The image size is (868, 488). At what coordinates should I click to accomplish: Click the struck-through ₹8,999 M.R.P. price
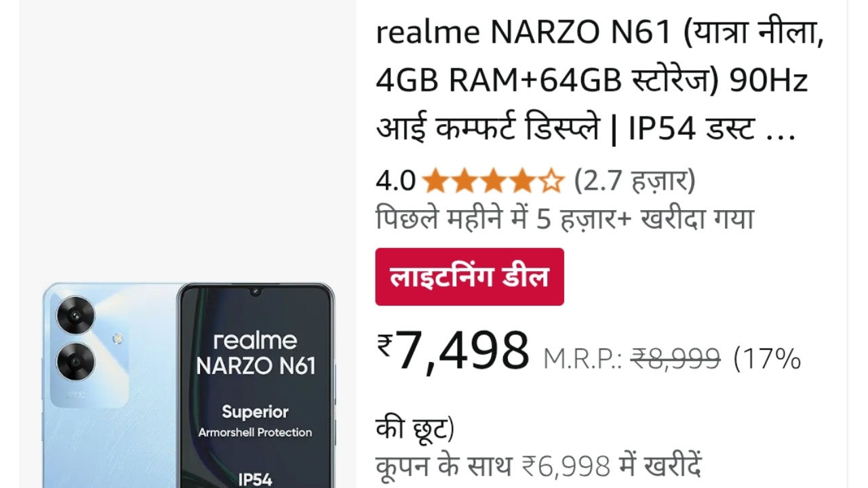(x=675, y=359)
